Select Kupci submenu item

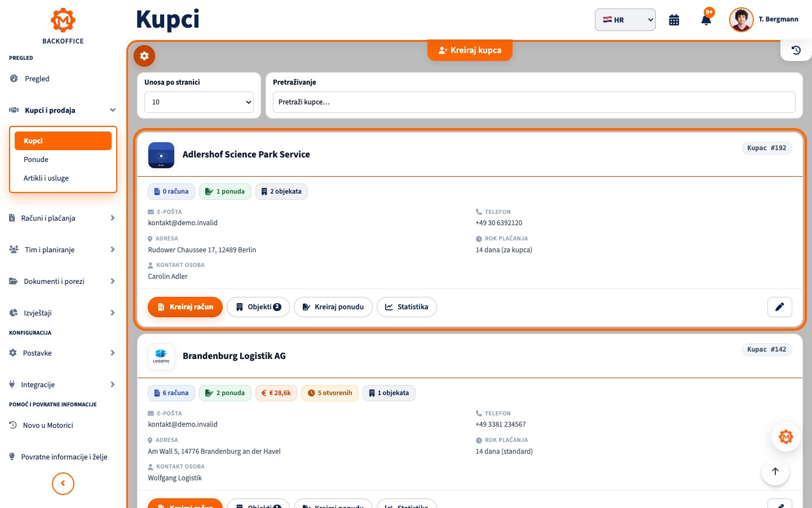pyautogui.click(x=63, y=141)
